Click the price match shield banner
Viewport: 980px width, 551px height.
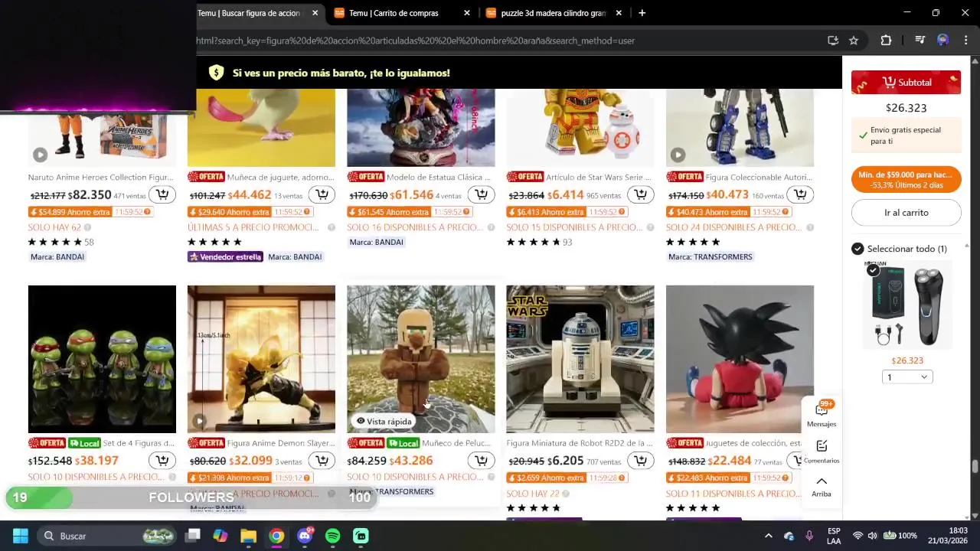(x=329, y=73)
